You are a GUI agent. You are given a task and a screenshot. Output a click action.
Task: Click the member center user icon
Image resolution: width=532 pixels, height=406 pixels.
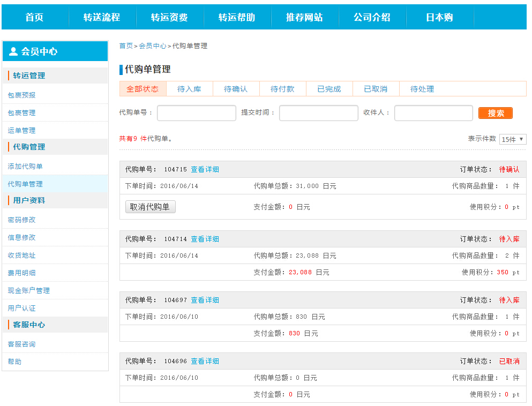13,51
